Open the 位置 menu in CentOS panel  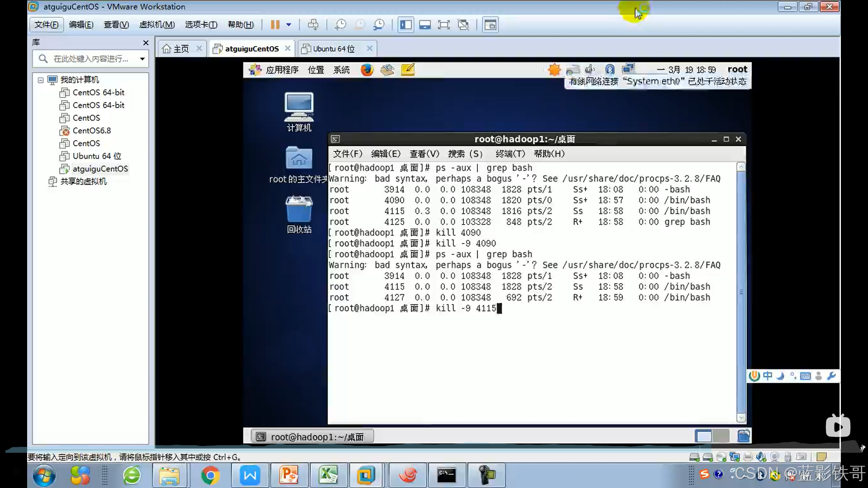[x=316, y=70]
